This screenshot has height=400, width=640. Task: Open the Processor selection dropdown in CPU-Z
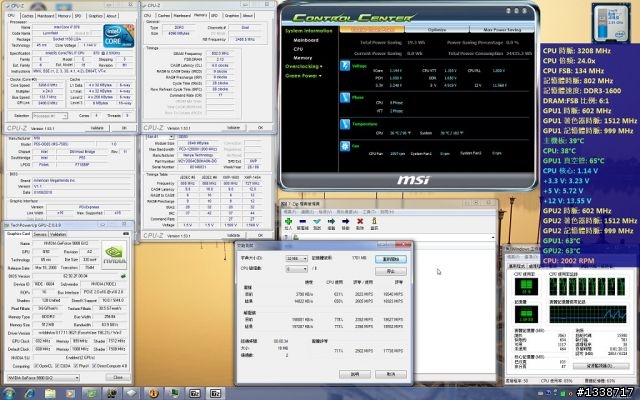50,116
